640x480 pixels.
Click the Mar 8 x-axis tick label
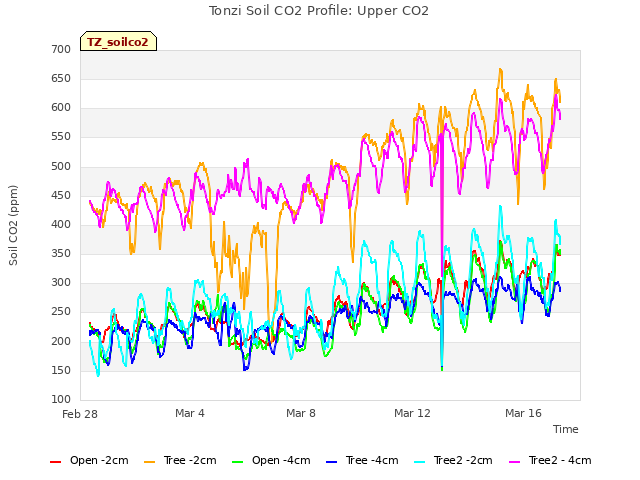click(301, 413)
